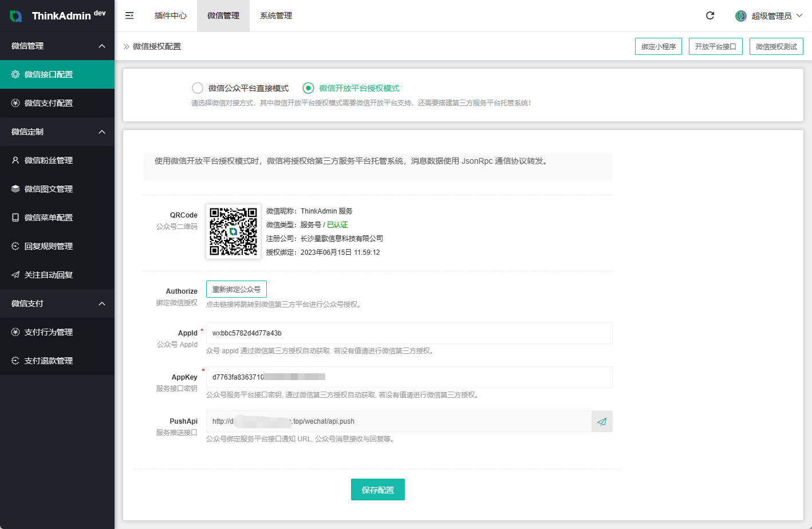
Task: Click the 微信授权配置 breadcrumb title
Action: (x=157, y=46)
